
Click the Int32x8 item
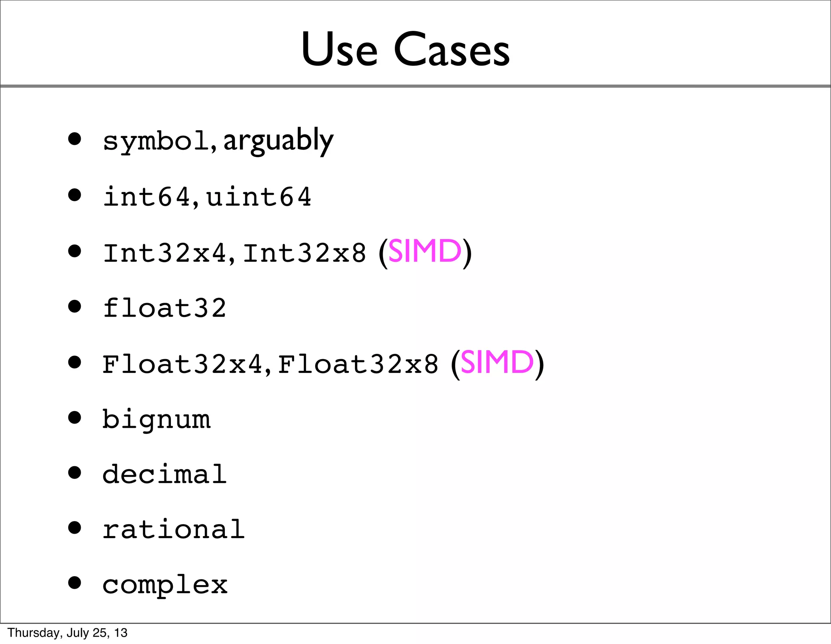tap(304, 253)
